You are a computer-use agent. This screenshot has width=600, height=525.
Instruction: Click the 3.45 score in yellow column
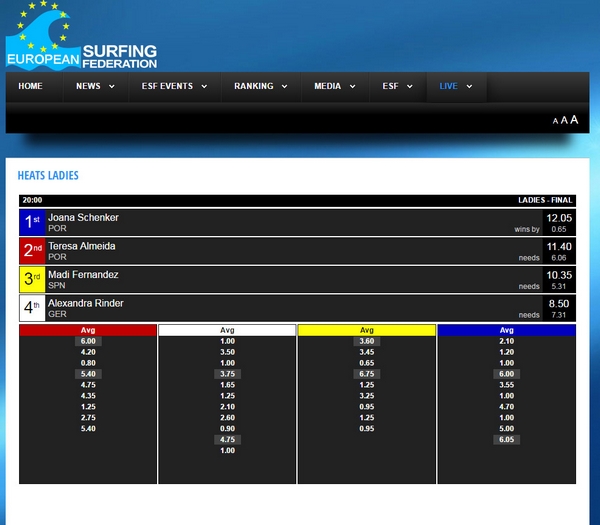click(367, 352)
